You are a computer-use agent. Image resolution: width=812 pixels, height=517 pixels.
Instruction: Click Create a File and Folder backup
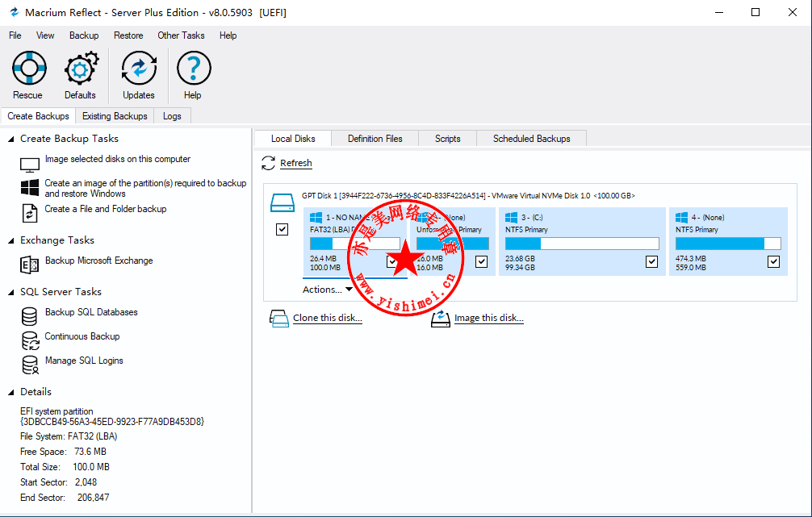click(x=106, y=209)
